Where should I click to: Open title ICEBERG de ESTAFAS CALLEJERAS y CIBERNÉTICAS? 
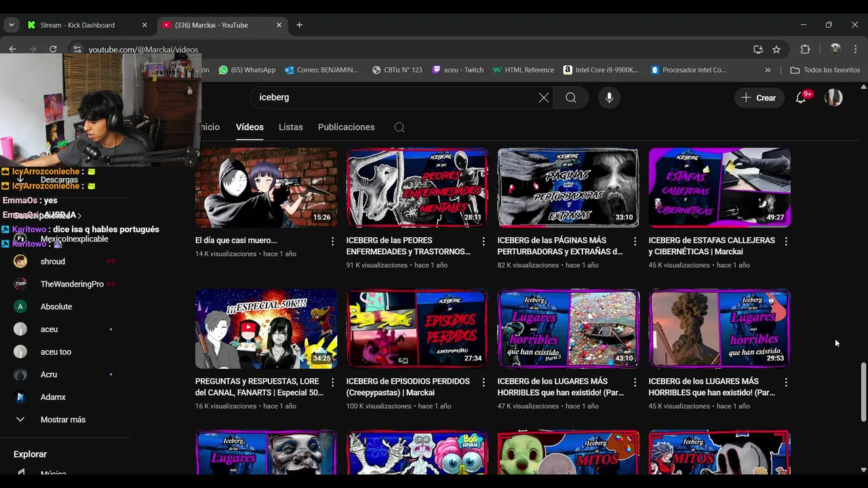[x=711, y=246]
